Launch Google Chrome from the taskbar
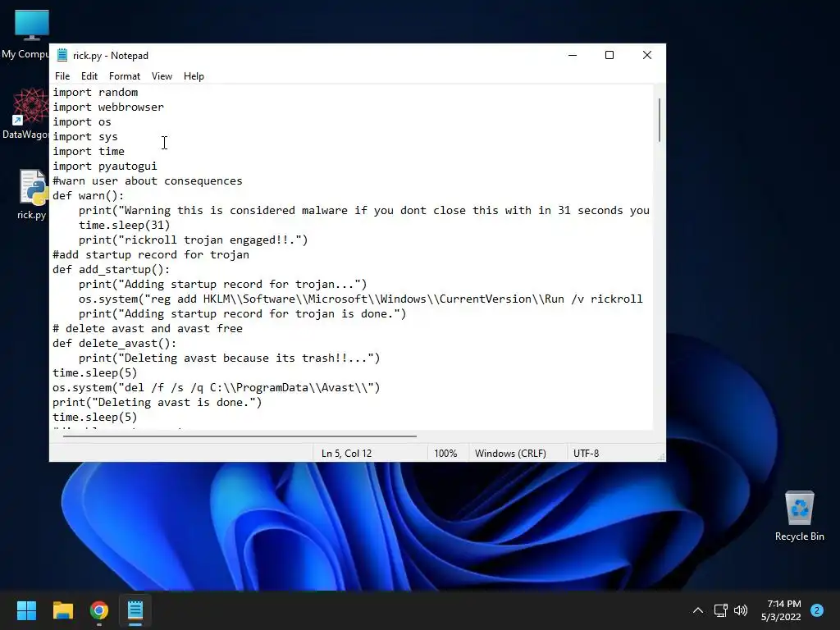Viewport: 840px width, 630px height. pyautogui.click(x=99, y=610)
